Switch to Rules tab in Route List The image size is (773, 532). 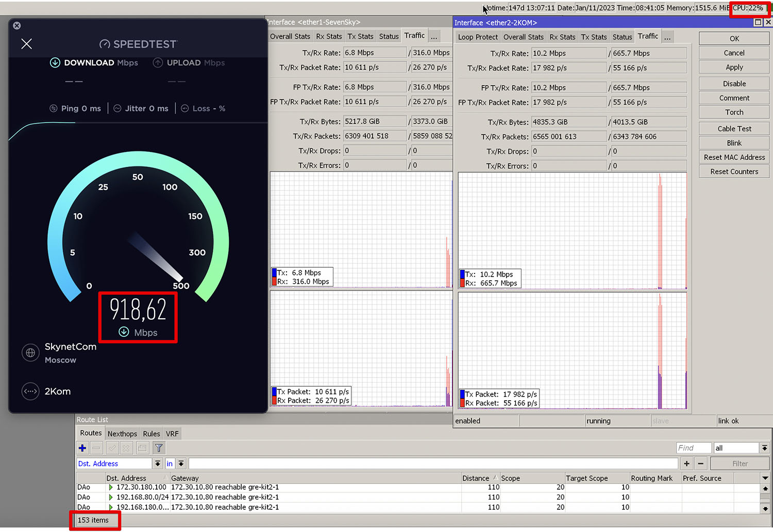[152, 434]
